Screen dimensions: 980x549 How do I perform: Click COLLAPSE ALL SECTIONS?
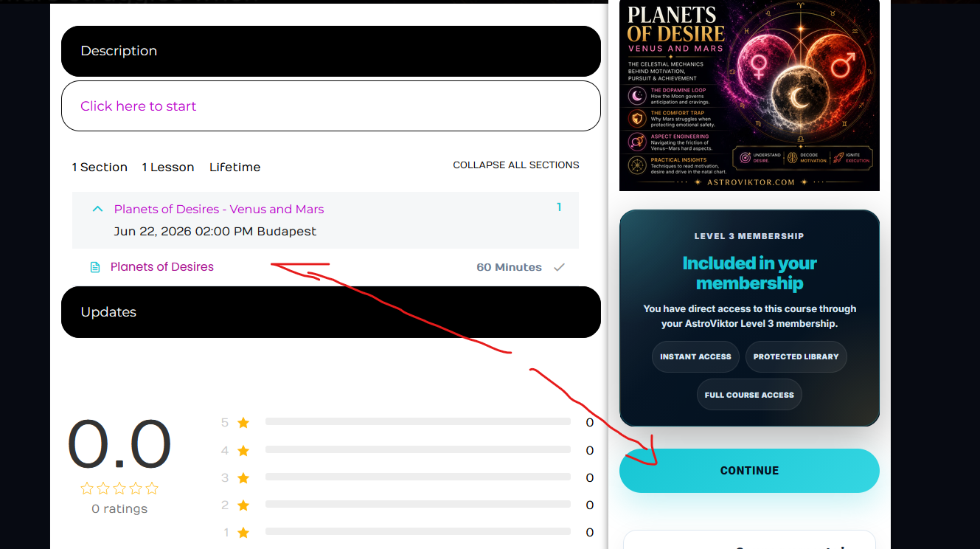click(516, 165)
